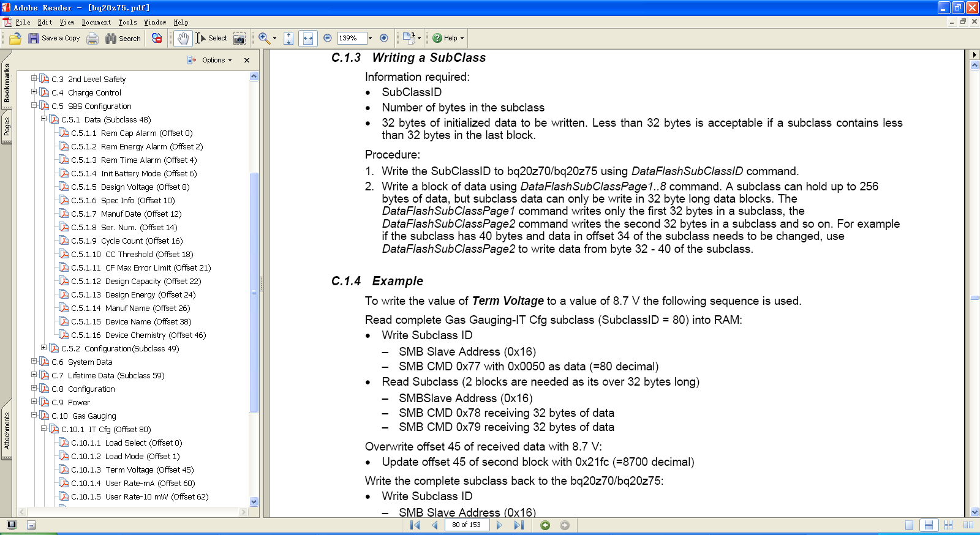Open the Edit menu
This screenshot has height=535, width=980.
(45, 22)
